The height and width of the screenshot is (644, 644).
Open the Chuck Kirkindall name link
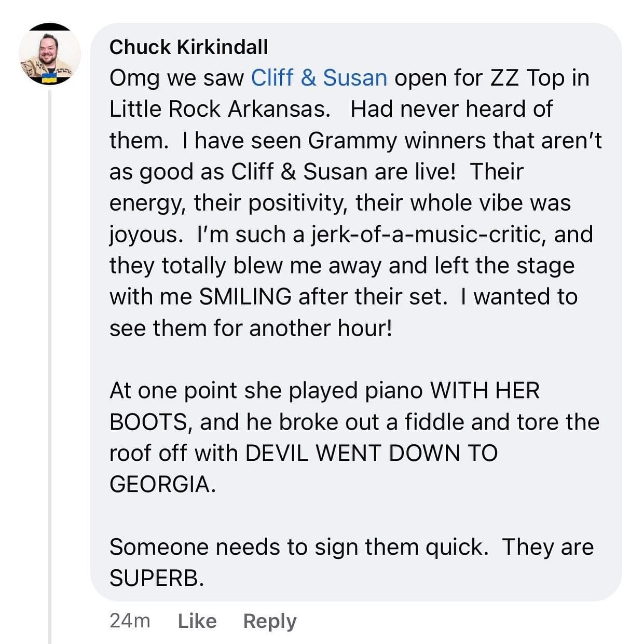(x=189, y=47)
